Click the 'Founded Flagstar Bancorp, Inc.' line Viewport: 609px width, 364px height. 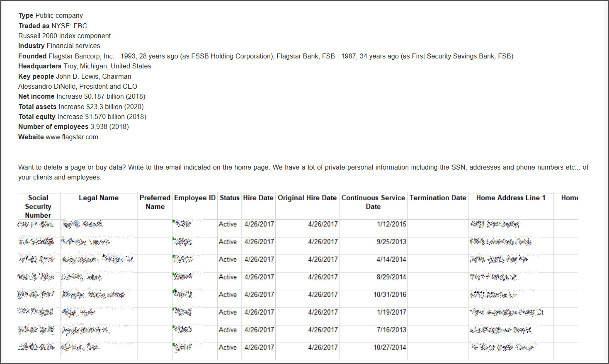(266, 56)
